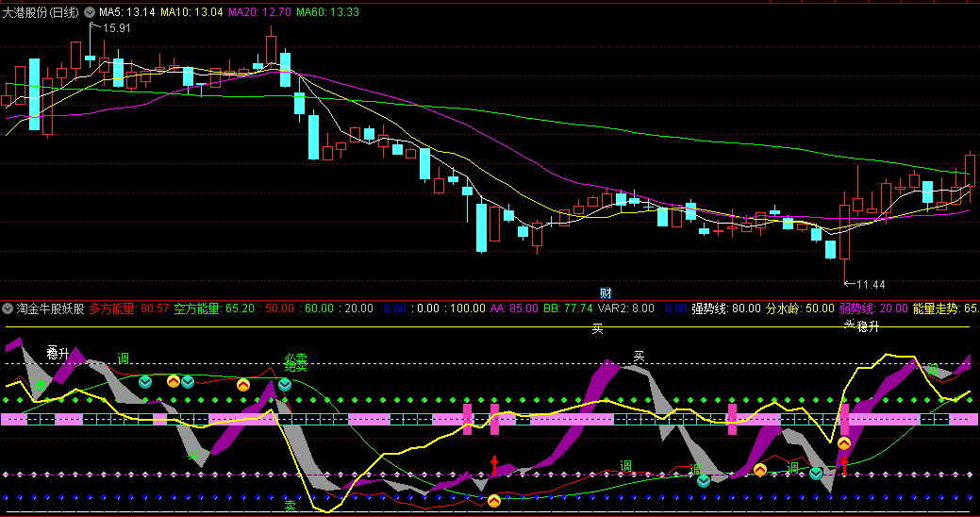Open the dropdown arrow beside 大港股份(日线)
The width and height of the screenshot is (980, 517).
pos(90,12)
